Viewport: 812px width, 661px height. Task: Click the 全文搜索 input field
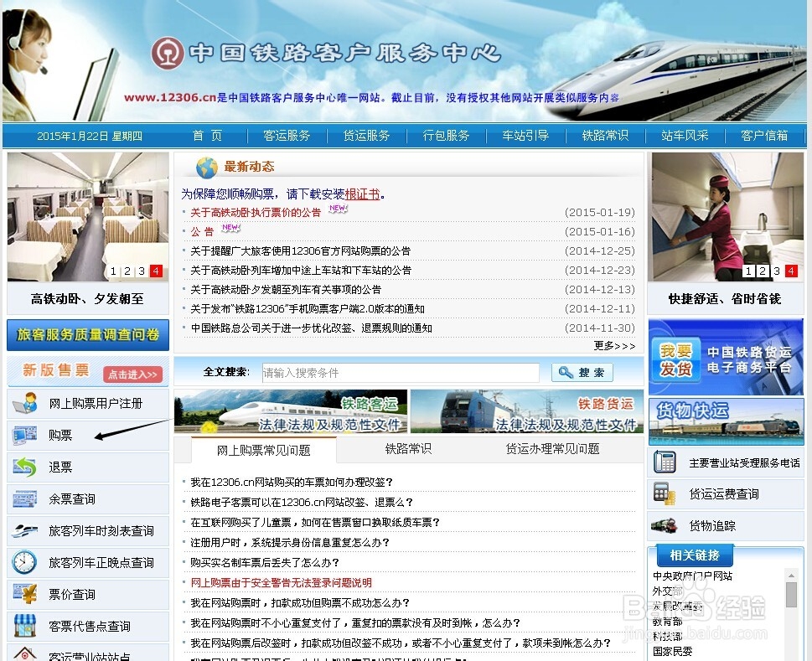(401, 373)
